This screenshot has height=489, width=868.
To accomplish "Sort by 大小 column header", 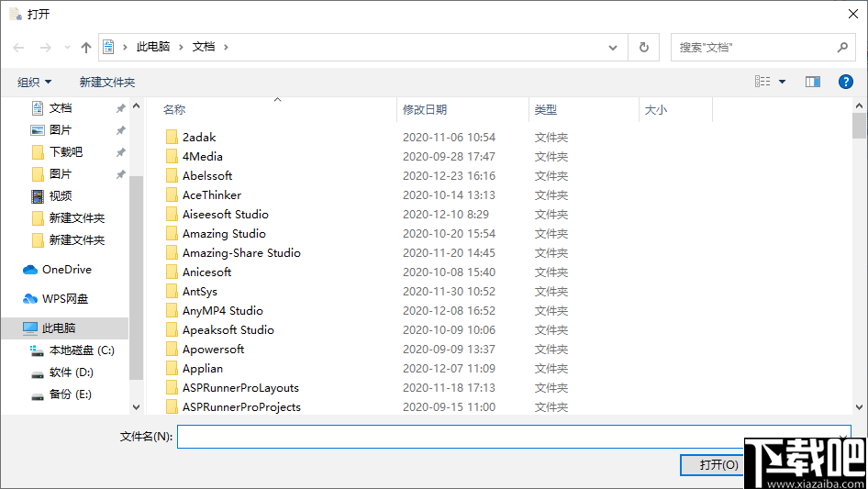I will (656, 110).
